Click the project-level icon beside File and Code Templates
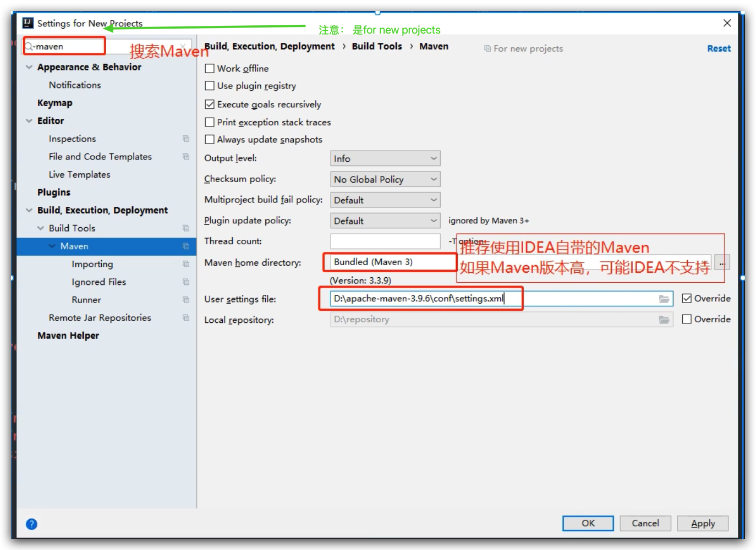This screenshot has width=756, height=550. (186, 157)
